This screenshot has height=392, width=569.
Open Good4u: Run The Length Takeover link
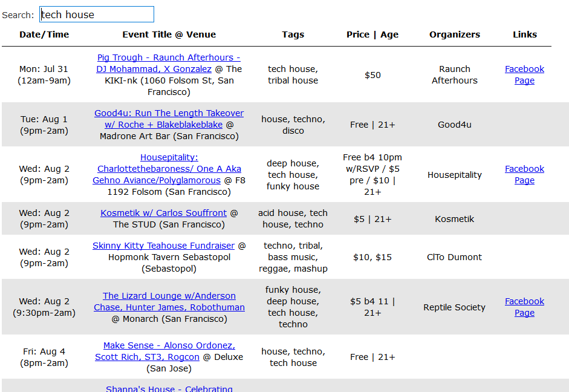click(x=169, y=113)
